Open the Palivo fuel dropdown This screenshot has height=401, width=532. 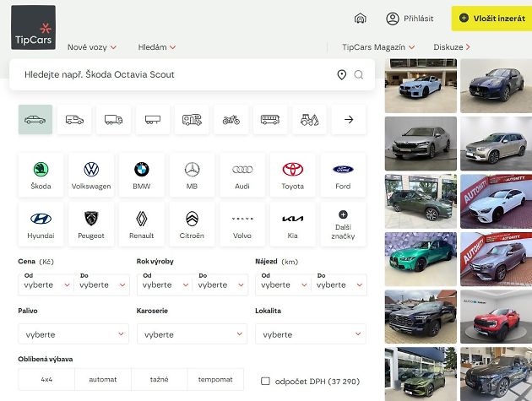coord(73,334)
